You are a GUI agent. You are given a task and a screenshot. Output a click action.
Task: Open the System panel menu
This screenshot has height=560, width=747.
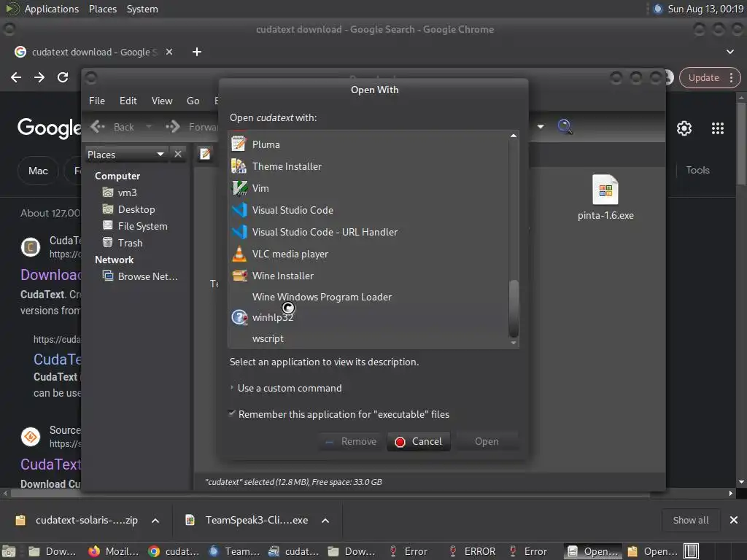[x=142, y=9]
